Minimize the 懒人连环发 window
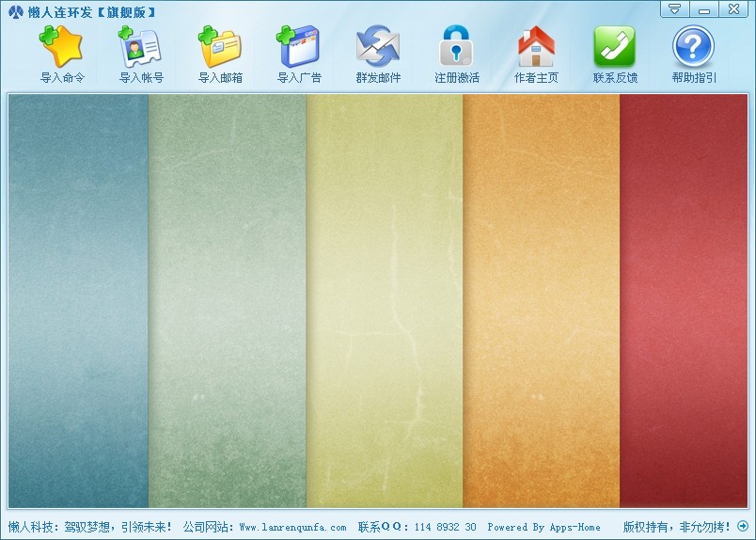Viewport: 756px width, 540px height. pos(704,9)
